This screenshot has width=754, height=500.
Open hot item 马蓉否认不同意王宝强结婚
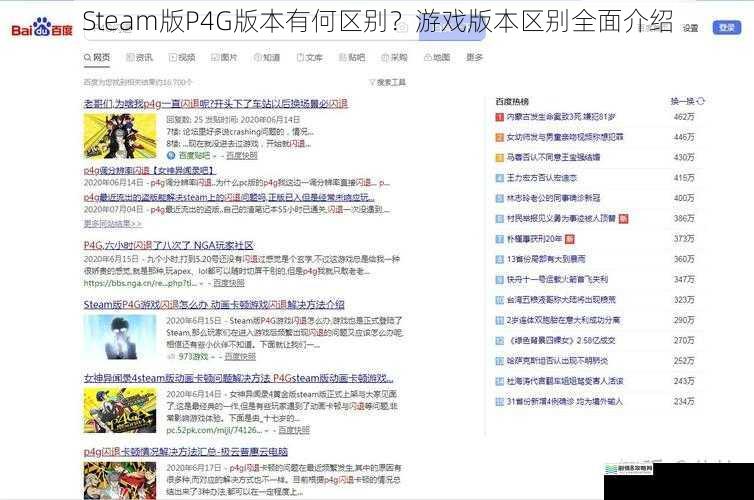553,157
